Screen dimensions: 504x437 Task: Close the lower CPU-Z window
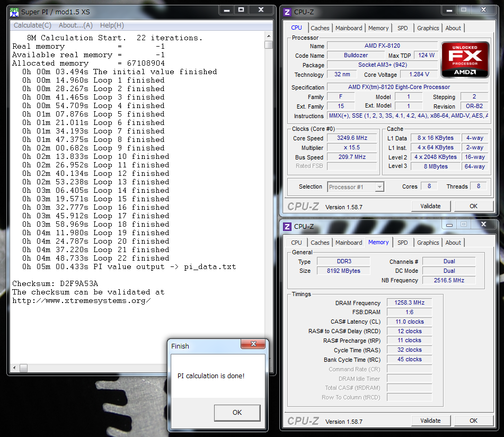pos(483,224)
